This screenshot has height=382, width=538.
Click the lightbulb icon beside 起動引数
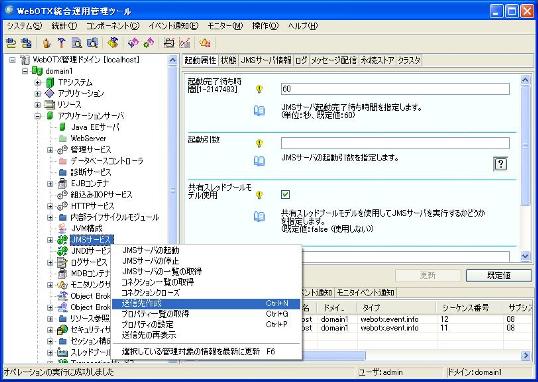(259, 143)
